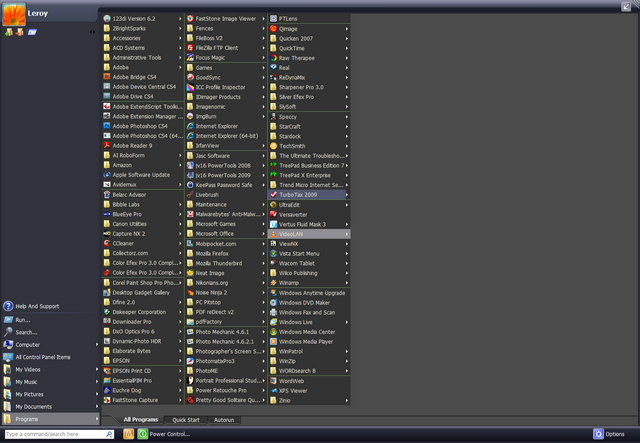Click the VideoLAN cone icon

(x=273, y=234)
